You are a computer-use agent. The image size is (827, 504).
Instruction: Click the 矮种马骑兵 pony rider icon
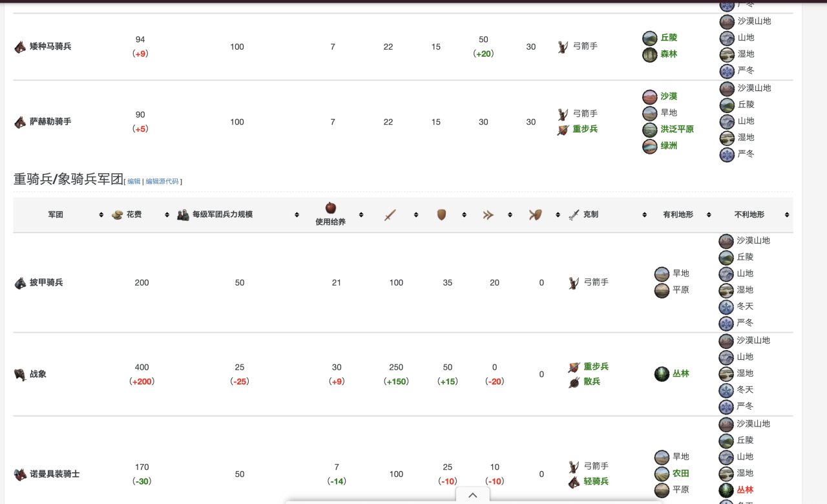20,47
